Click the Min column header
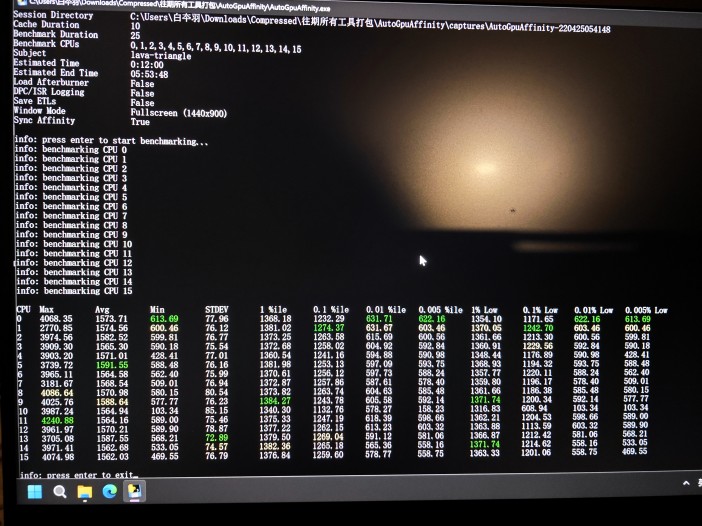702x526 pixels. tap(157, 309)
